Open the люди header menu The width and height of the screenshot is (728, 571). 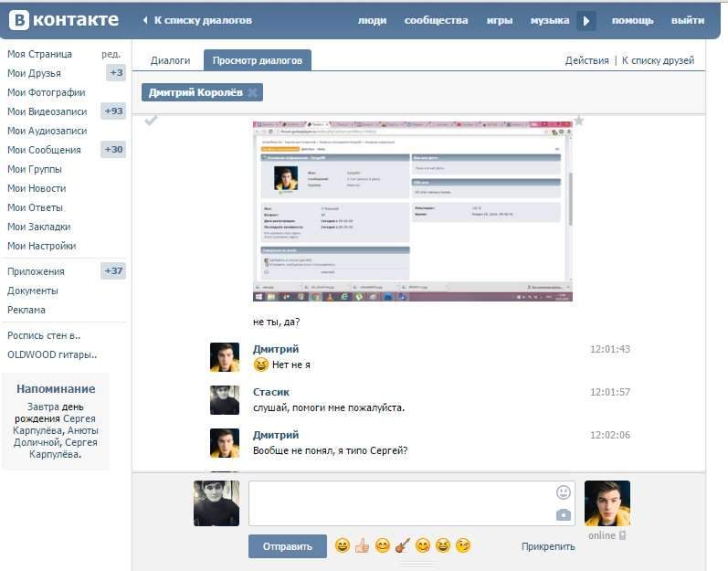(373, 20)
